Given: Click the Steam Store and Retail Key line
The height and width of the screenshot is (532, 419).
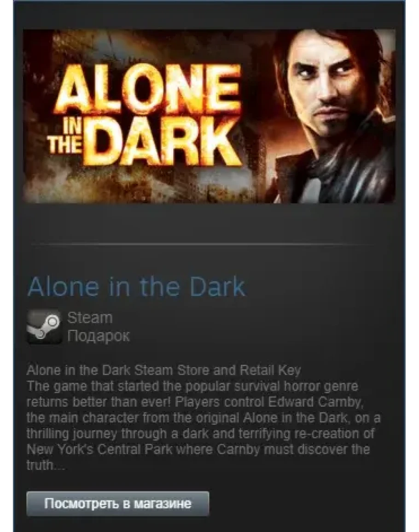Looking at the screenshot, I should [163, 370].
